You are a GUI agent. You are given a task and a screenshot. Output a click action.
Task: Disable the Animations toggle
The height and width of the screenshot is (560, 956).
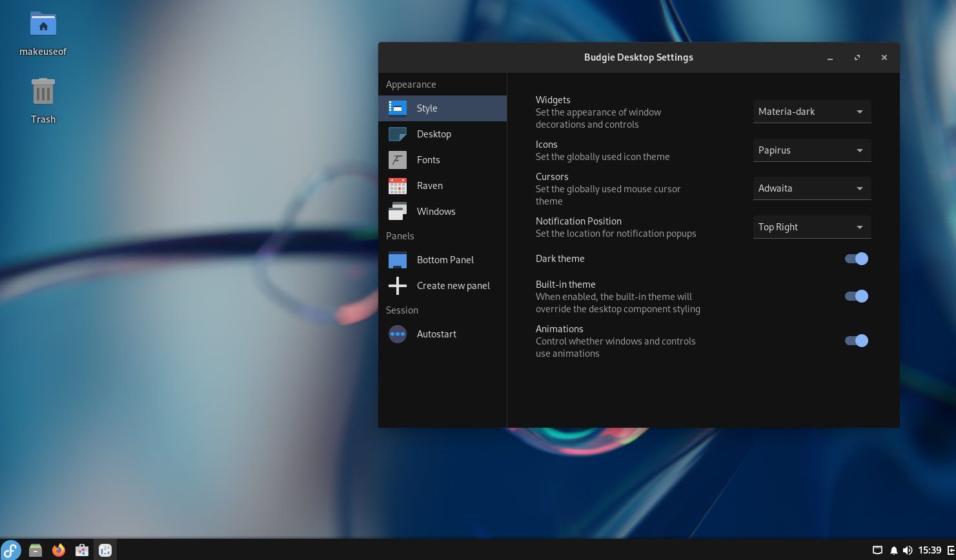[x=856, y=341]
